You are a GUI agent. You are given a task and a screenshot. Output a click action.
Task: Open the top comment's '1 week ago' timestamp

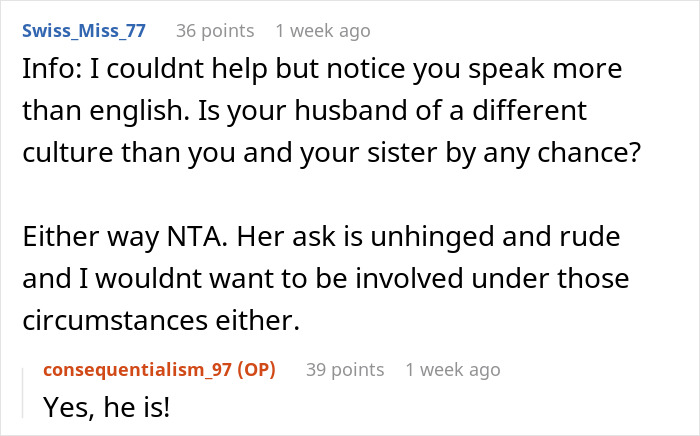point(322,30)
